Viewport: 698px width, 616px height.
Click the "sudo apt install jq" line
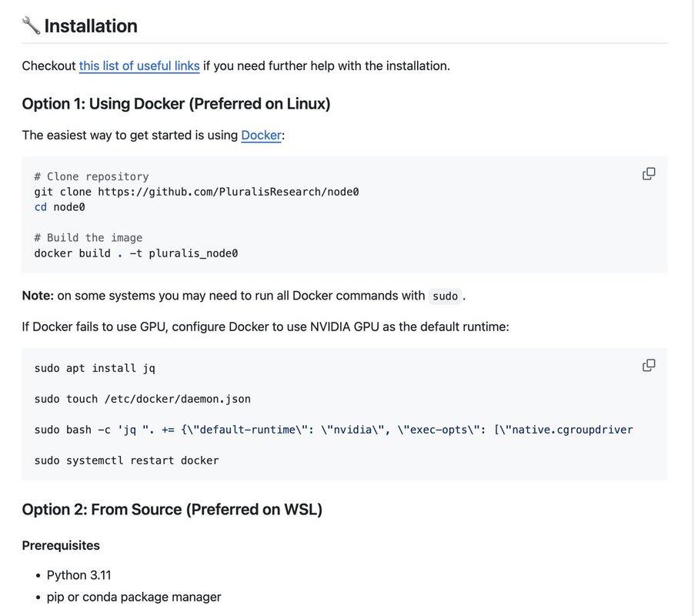(95, 368)
